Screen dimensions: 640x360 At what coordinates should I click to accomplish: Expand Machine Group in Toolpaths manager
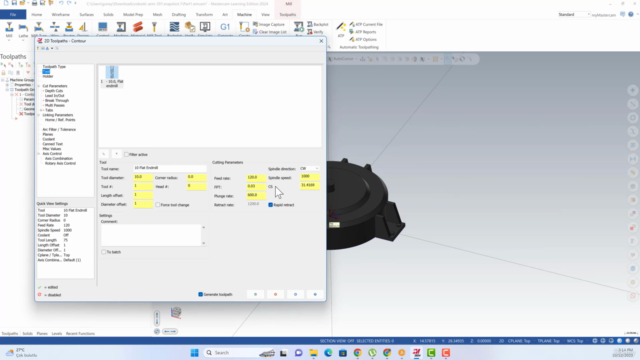[x=3, y=80]
